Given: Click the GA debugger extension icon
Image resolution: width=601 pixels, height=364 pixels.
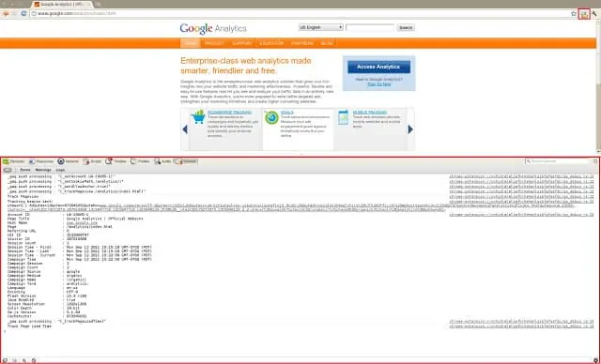Looking at the screenshot, I should (x=584, y=14).
